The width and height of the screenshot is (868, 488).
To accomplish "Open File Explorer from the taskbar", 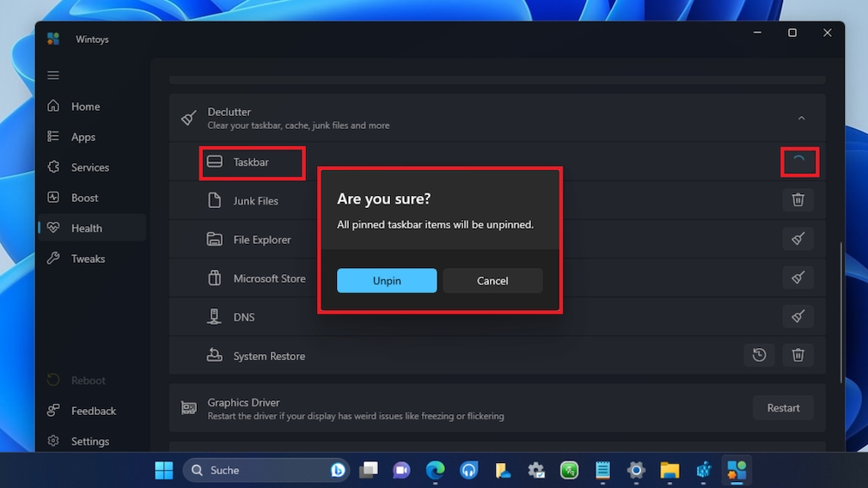I will pyautogui.click(x=669, y=470).
